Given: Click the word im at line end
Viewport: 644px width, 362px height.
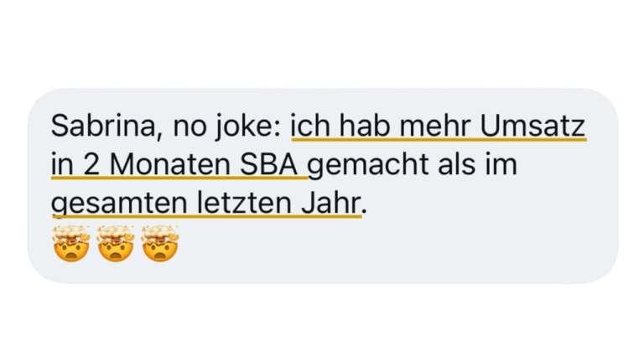Looking at the screenshot, I should click(502, 164).
